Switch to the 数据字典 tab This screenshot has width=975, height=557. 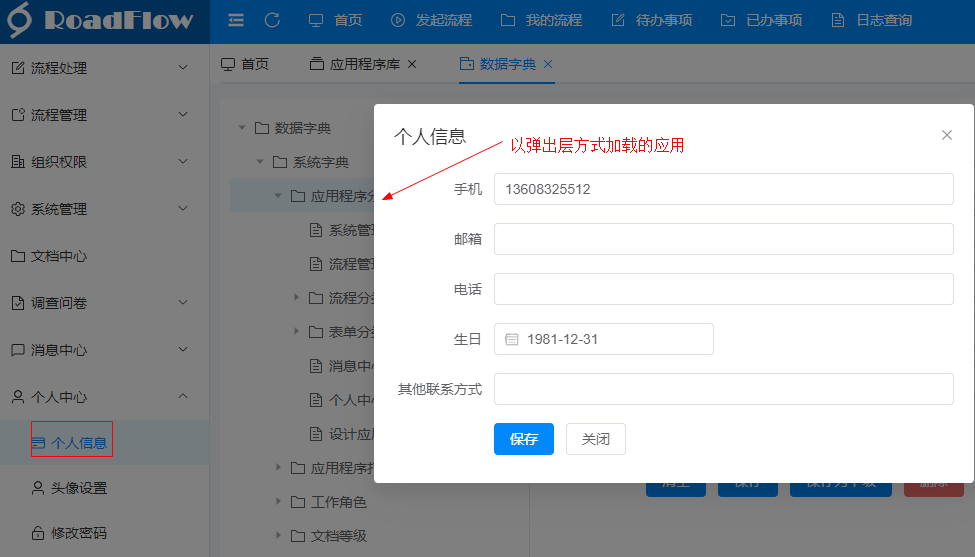499,64
